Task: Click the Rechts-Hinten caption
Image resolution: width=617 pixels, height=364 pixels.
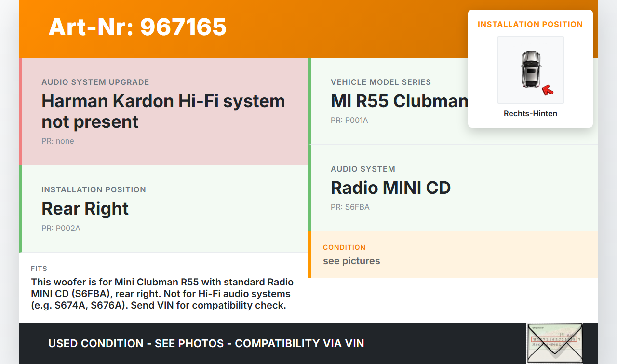Action: coord(530,114)
